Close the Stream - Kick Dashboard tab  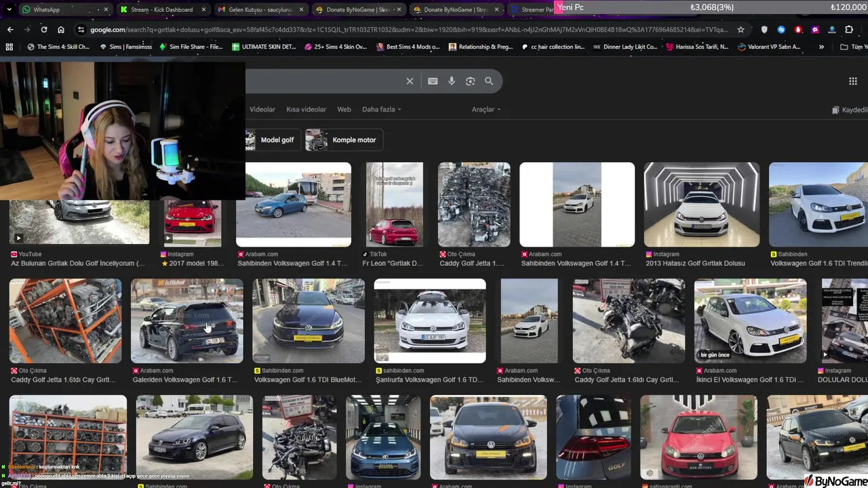(x=203, y=9)
